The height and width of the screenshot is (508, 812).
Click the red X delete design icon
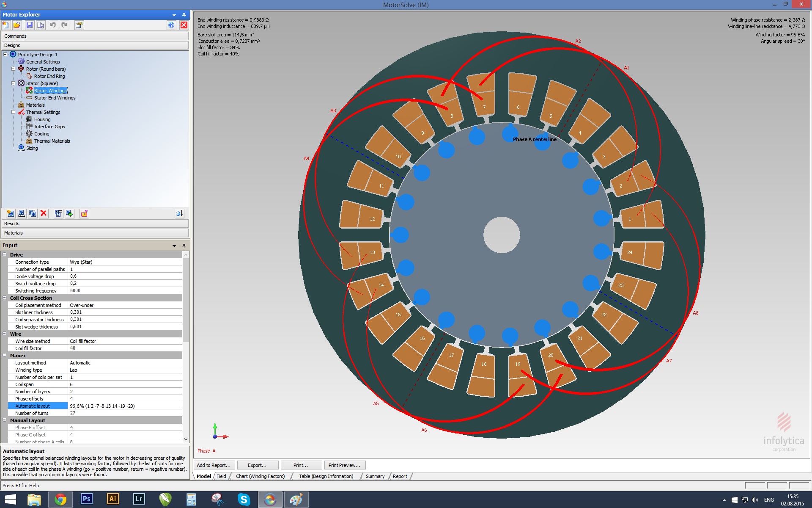[44, 213]
